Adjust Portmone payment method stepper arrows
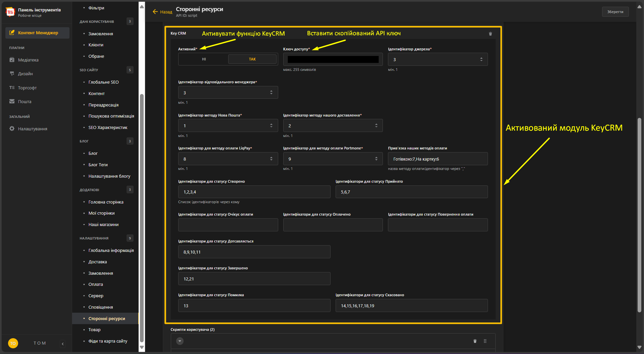This screenshot has height=354, width=644. [x=376, y=159]
